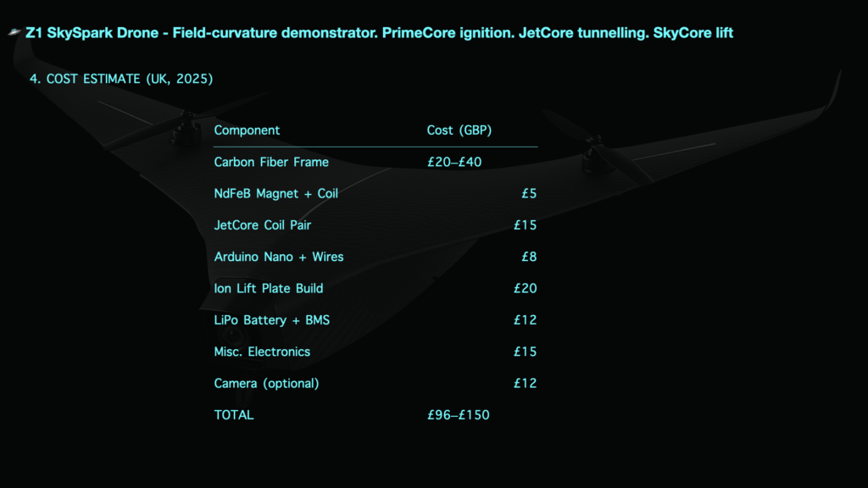Select the Carbon Fiber Frame row label

click(271, 162)
